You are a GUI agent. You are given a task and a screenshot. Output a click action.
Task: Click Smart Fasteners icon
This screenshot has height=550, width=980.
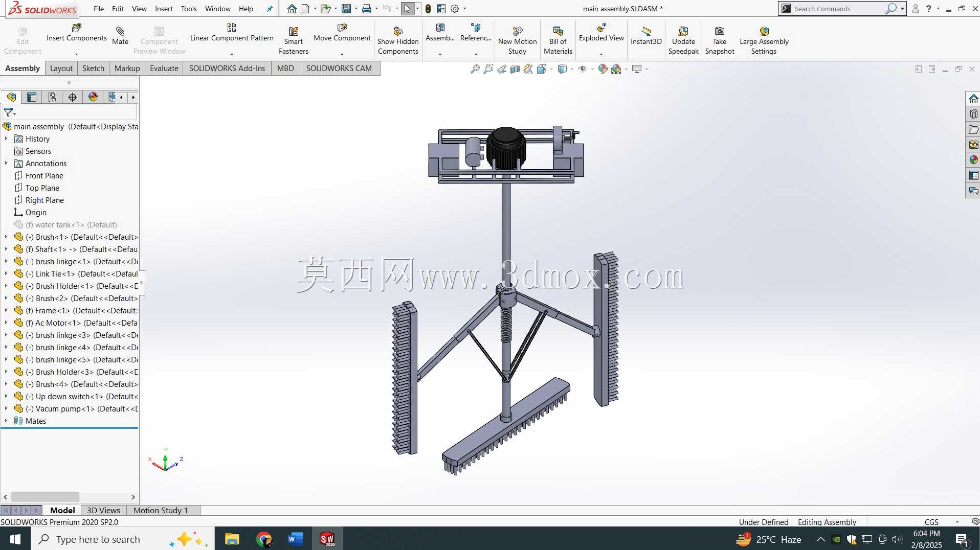tap(293, 31)
